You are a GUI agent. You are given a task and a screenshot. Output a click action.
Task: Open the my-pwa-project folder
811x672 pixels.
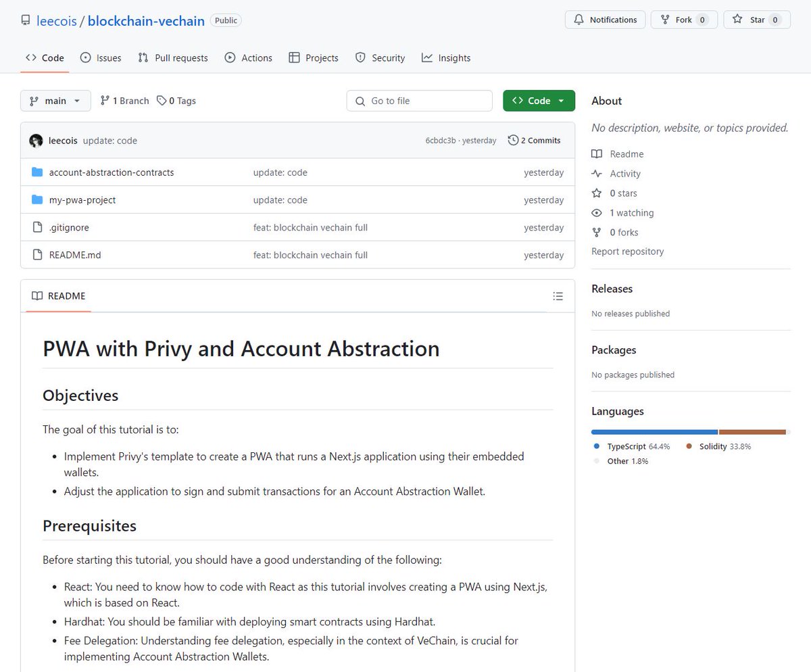(x=82, y=200)
